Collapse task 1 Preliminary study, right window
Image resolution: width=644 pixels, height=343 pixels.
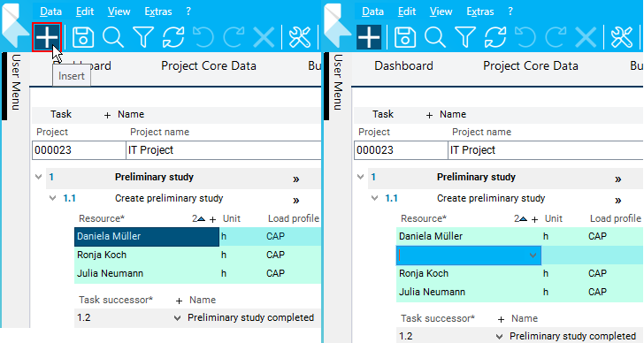(x=361, y=177)
